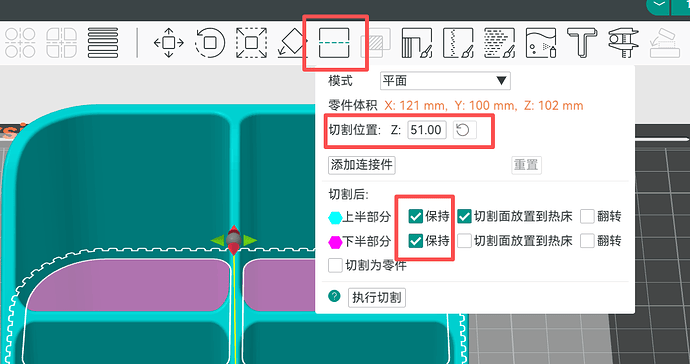The width and height of the screenshot is (690, 364).
Task: Open the Measure caliper tool
Action: click(x=624, y=43)
